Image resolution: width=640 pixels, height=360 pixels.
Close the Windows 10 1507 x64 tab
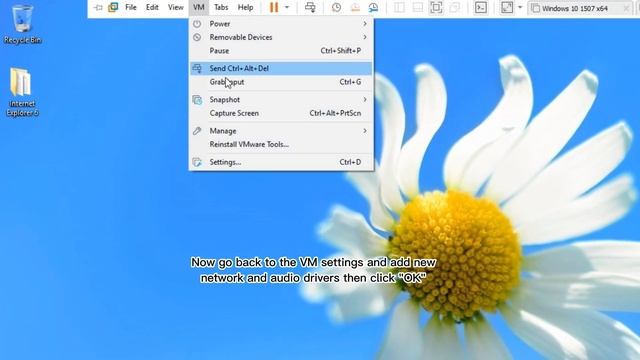626,8
